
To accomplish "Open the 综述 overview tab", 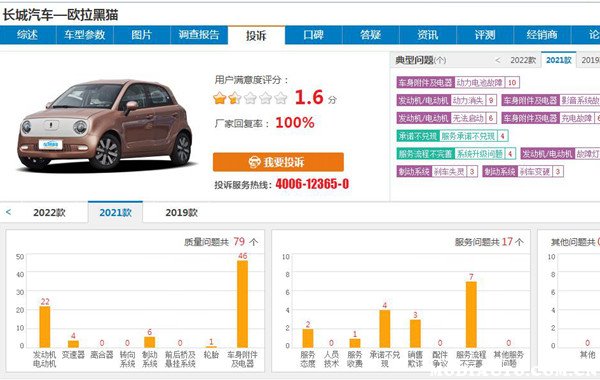I will 28,35.
